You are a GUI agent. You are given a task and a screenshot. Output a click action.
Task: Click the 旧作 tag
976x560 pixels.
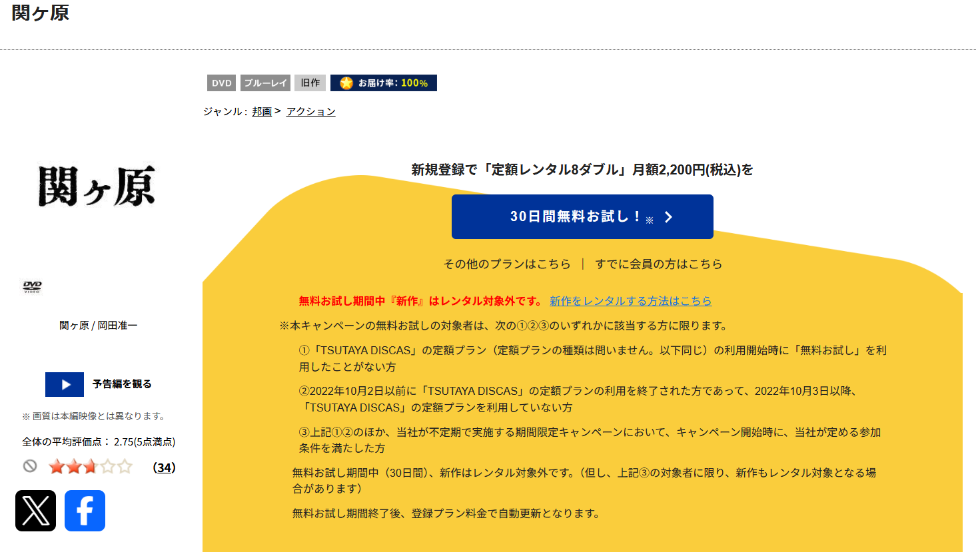[x=310, y=83]
